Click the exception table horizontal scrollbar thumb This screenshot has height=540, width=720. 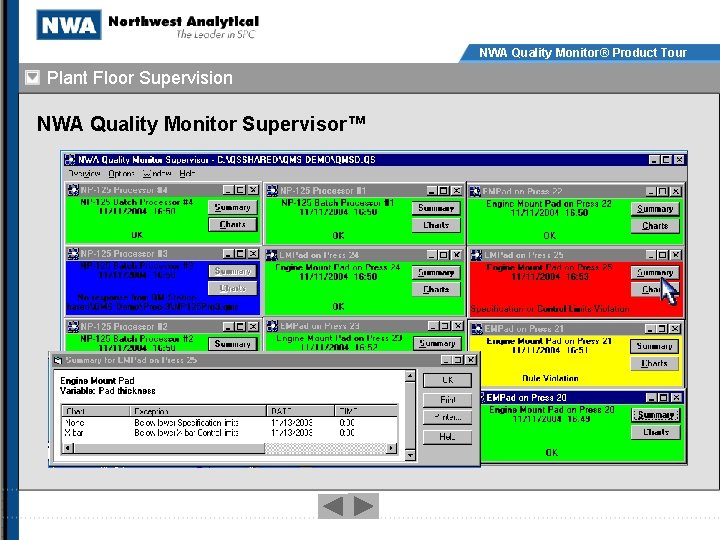[x=169, y=448]
